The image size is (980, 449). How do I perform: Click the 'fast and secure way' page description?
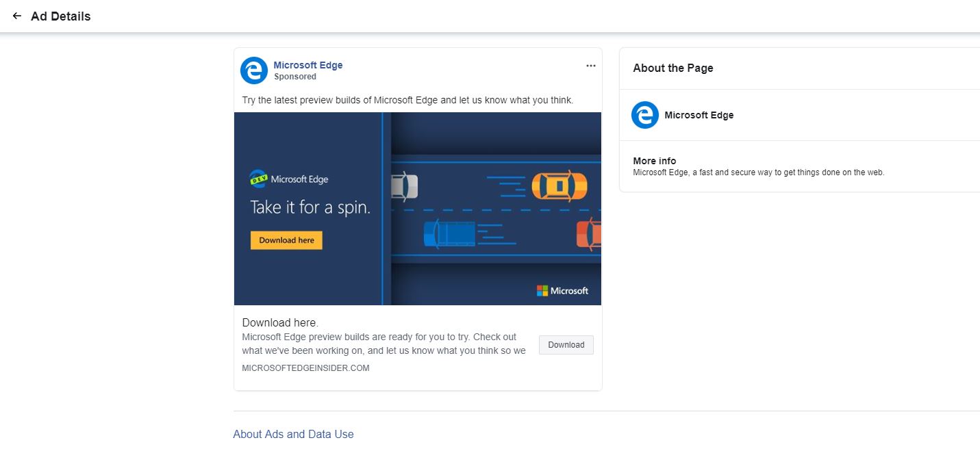[759, 172]
